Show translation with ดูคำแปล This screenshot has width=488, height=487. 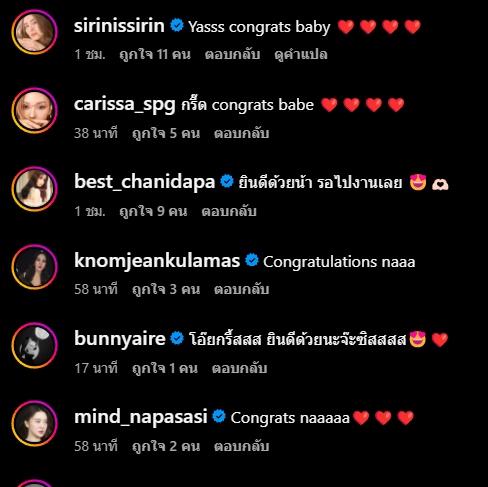coord(301,54)
